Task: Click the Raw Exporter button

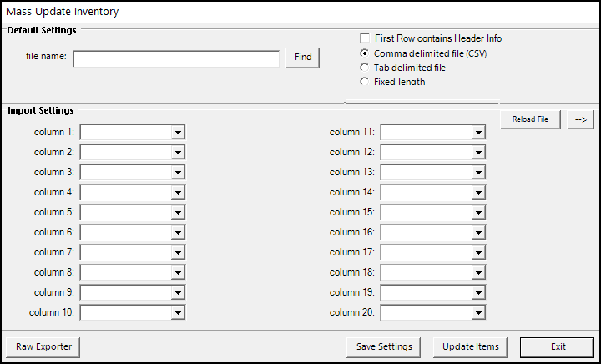Action: coord(43,346)
